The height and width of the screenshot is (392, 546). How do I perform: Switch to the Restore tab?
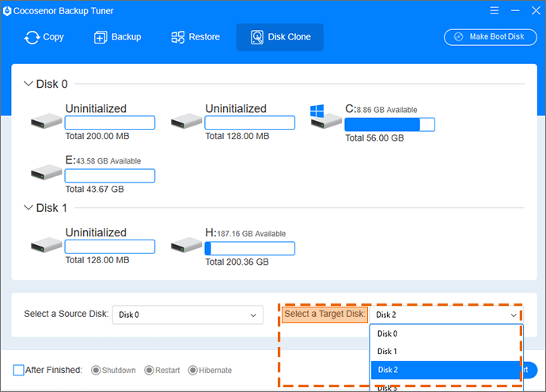(x=195, y=37)
